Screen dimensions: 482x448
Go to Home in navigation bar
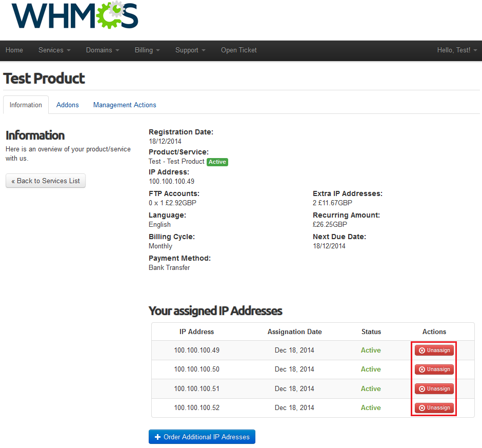pyautogui.click(x=14, y=50)
